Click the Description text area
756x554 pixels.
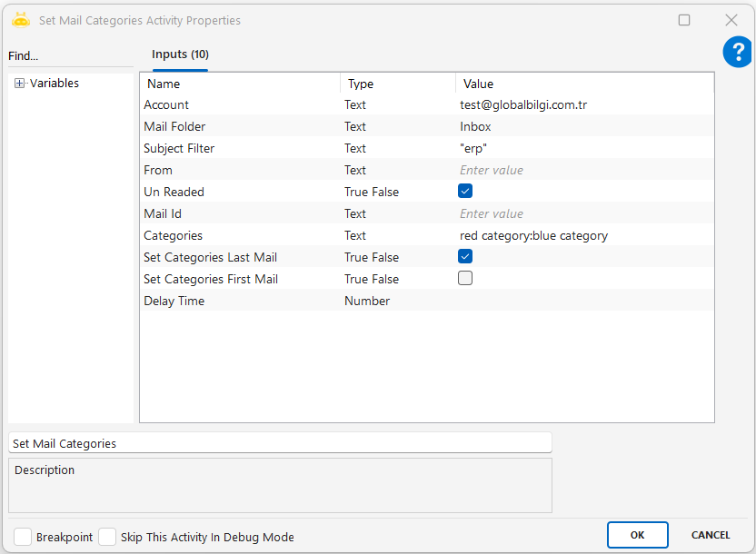(x=280, y=486)
